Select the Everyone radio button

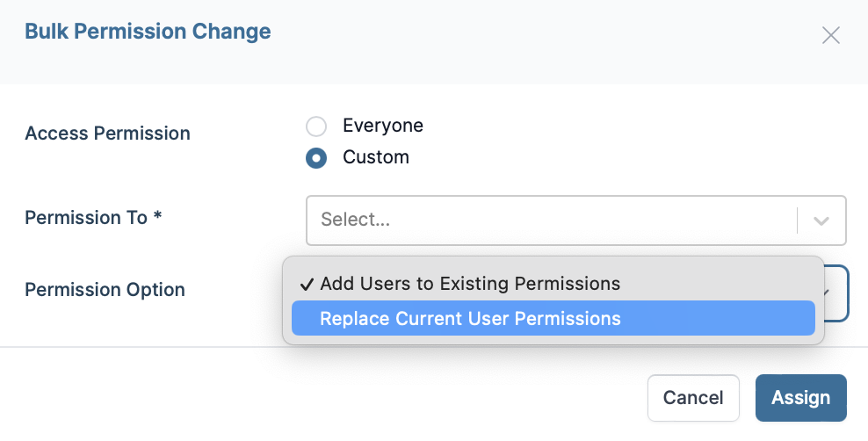tap(316, 127)
